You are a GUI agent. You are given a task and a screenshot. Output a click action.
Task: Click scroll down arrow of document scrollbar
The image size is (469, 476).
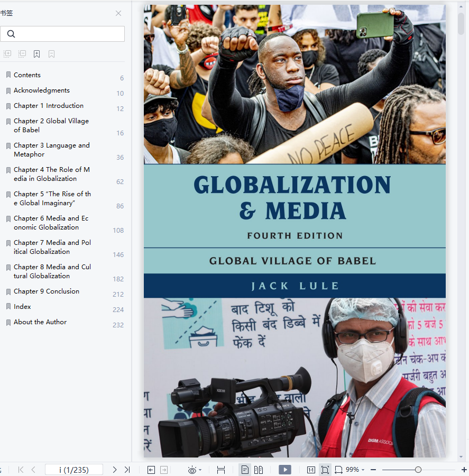461,456
